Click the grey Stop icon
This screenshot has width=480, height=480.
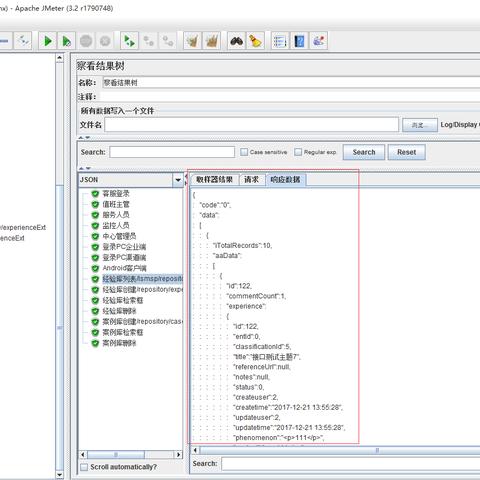[x=86, y=41]
